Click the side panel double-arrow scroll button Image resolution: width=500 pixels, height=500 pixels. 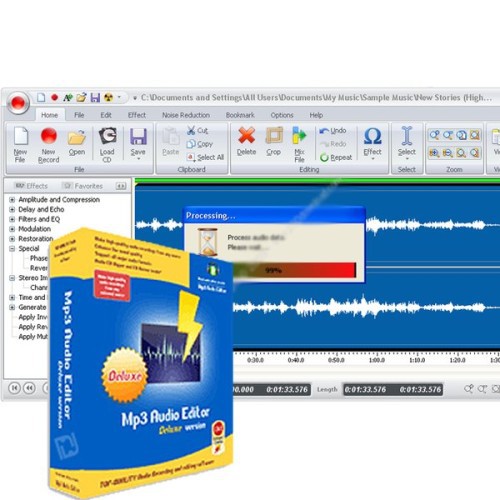tap(121, 186)
